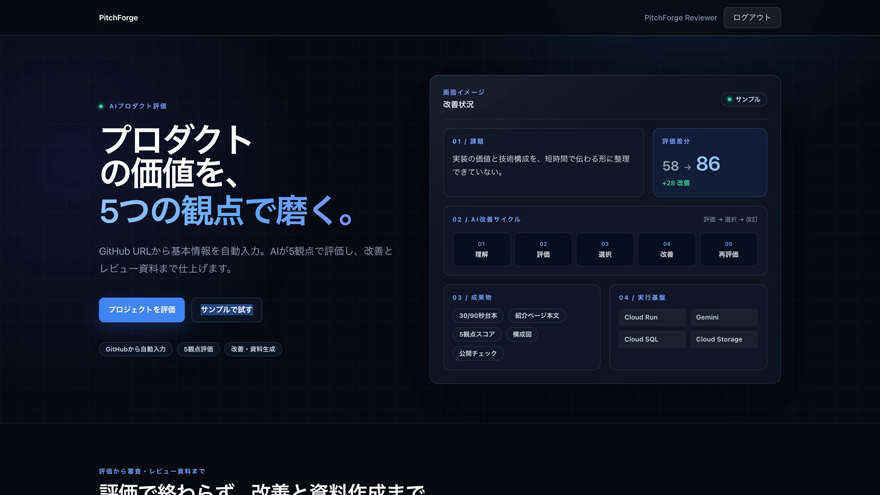880x495 pixels.
Task: Click the 紹介ページ本文 tag
Action: click(537, 316)
